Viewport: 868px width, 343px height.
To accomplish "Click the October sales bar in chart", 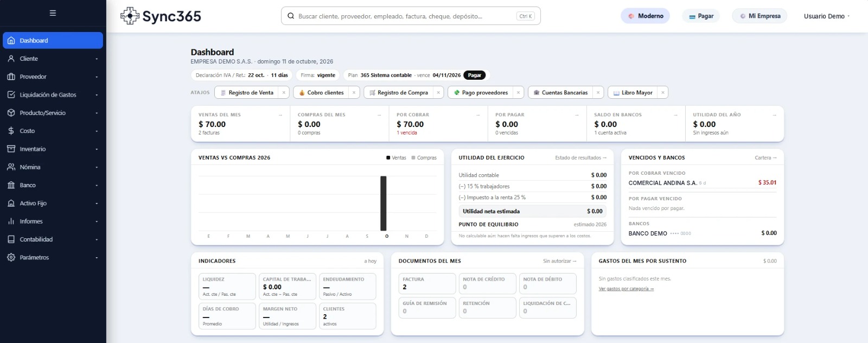I will point(384,203).
